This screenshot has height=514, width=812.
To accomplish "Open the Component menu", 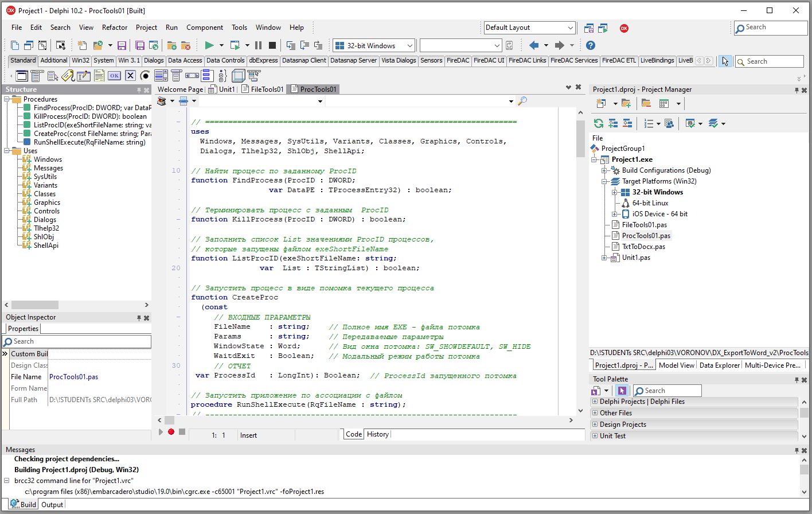I will [x=205, y=28].
